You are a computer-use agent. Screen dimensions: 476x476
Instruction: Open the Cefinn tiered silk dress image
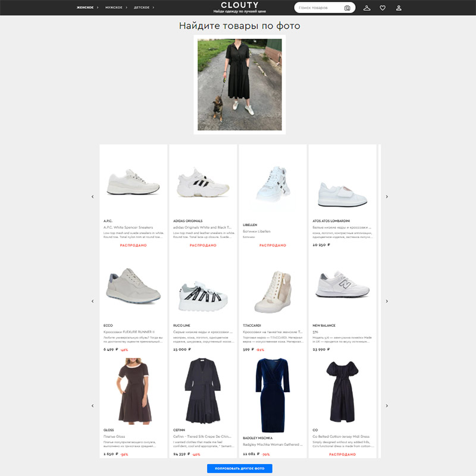[x=203, y=391]
